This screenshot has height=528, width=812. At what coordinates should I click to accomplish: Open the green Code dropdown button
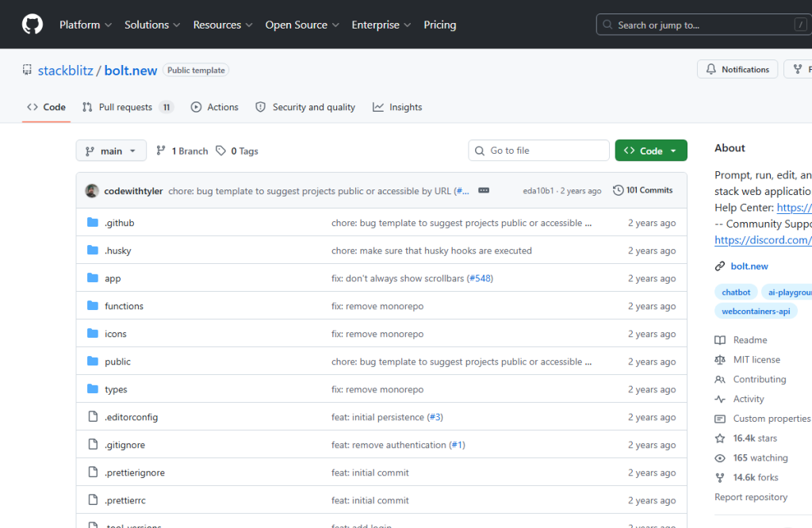pos(651,151)
